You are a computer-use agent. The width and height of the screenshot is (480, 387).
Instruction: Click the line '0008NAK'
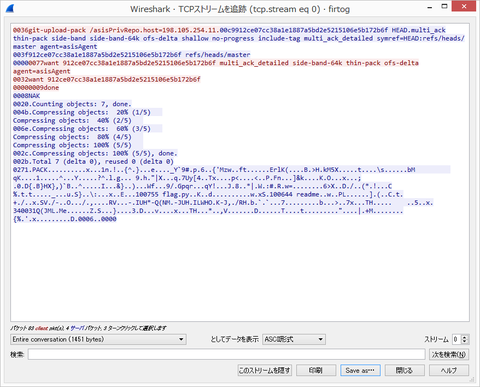tap(26, 96)
